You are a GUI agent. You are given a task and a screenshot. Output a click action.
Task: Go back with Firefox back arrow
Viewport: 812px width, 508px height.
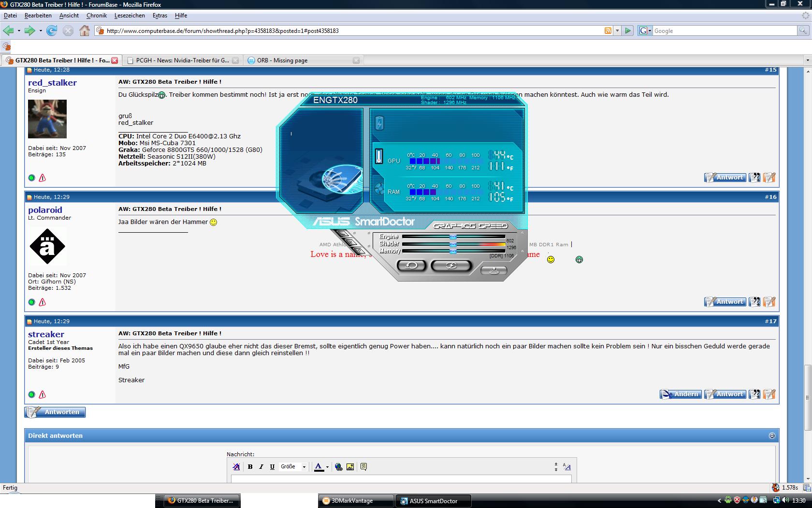click(8, 30)
